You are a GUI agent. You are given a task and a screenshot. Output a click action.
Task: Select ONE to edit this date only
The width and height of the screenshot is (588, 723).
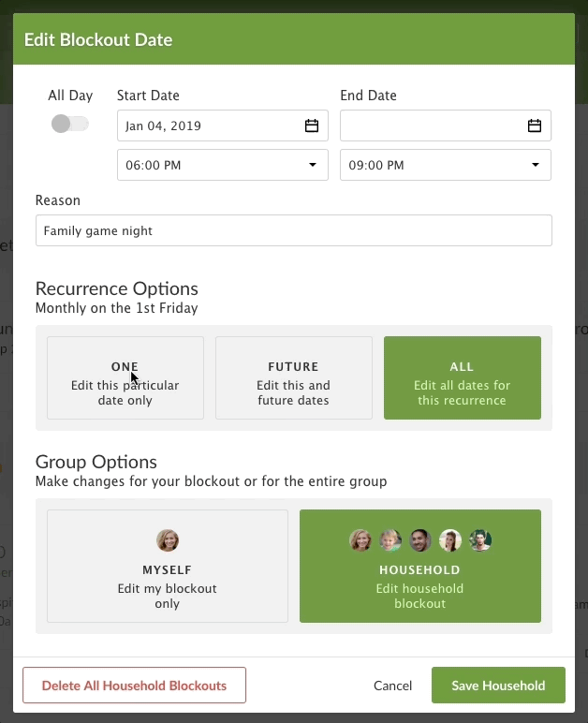[125, 377]
